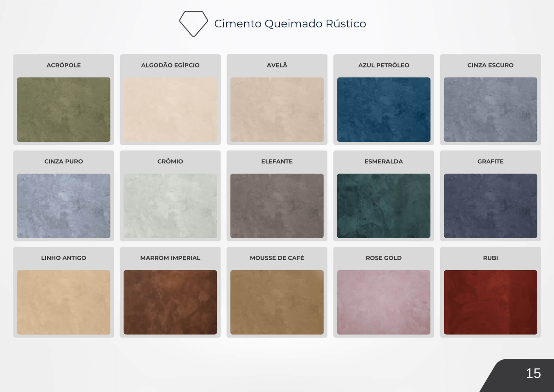Click the 'RUBI' label

pyautogui.click(x=491, y=258)
